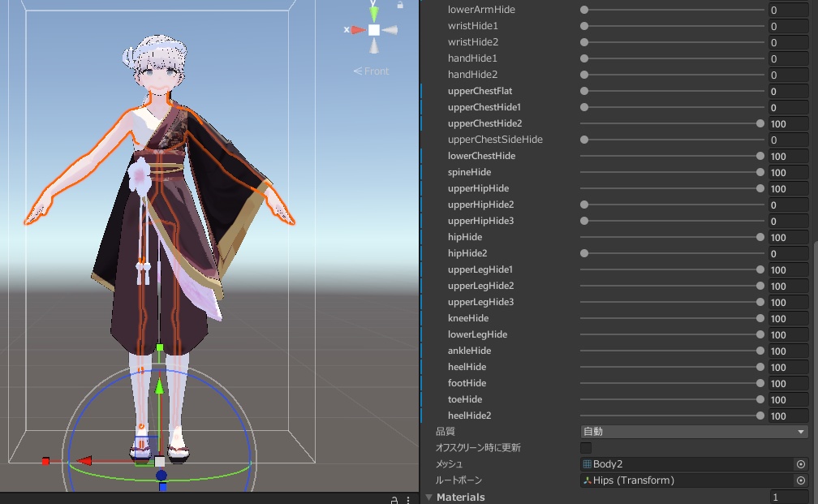Open the three-dot panel menu at bottom
This screenshot has width=818, height=504.
tap(408, 500)
